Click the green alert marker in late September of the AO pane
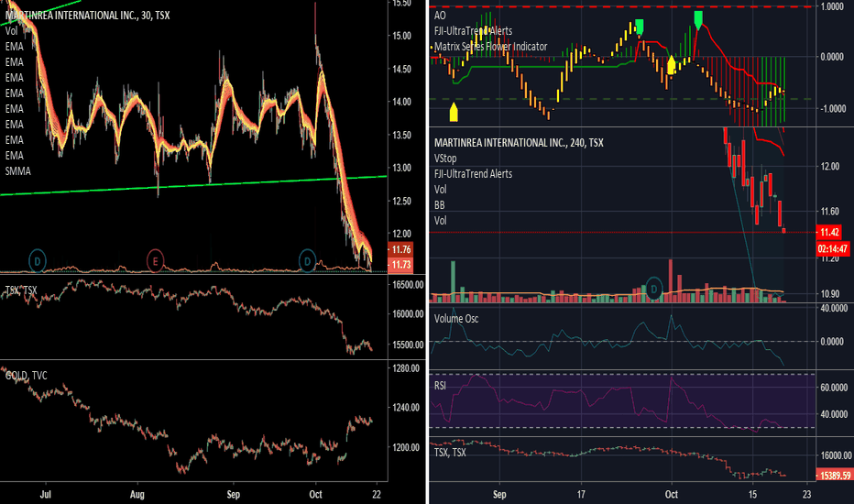 point(640,27)
